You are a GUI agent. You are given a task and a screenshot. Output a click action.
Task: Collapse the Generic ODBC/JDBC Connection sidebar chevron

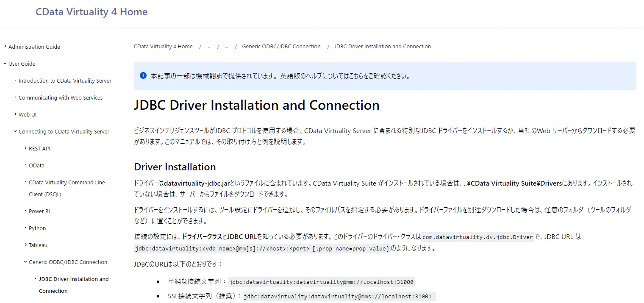(x=25, y=262)
